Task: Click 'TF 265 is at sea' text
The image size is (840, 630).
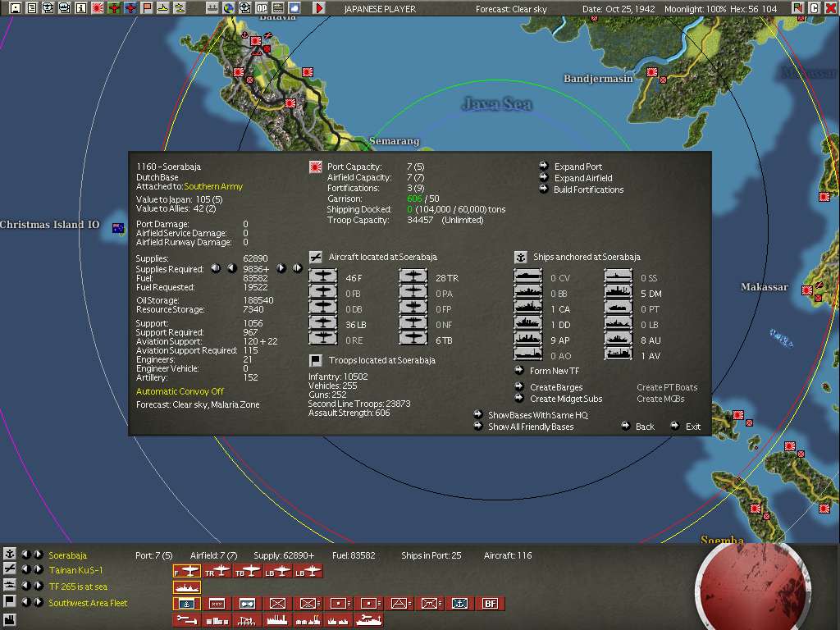Action: point(78,587)
